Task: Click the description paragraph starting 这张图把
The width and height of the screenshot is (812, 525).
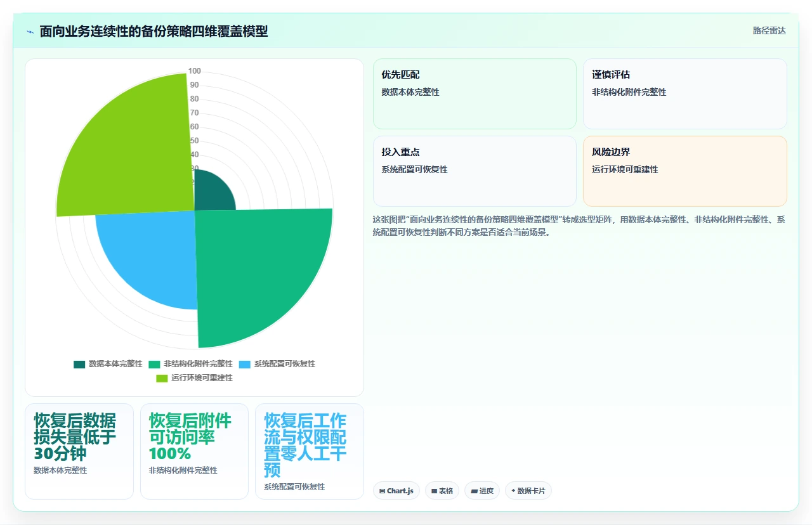Action: coord(580,226)
